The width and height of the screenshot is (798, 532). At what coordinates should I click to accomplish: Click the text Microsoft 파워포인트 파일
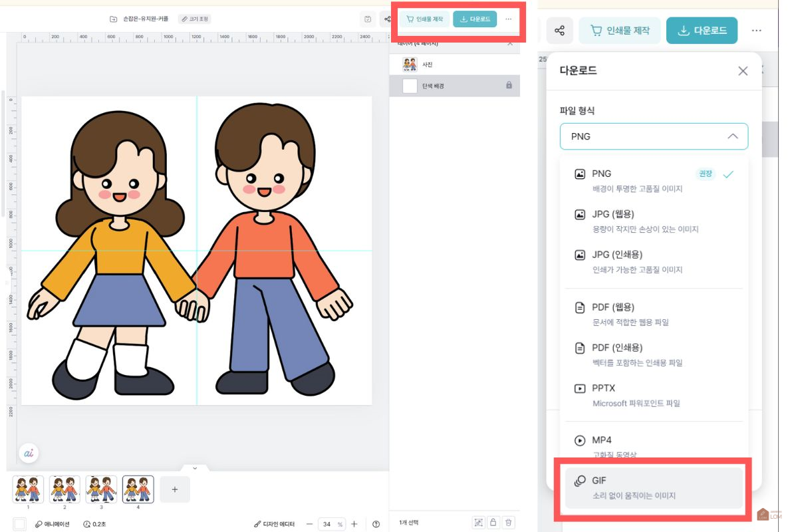point(636,403)
